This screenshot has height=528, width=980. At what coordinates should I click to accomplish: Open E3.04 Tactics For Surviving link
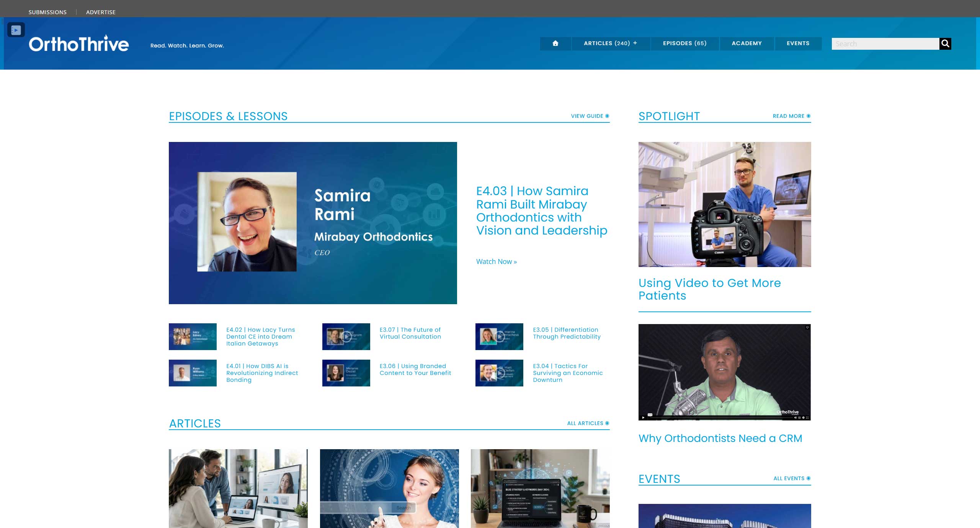tap(568, 373)
